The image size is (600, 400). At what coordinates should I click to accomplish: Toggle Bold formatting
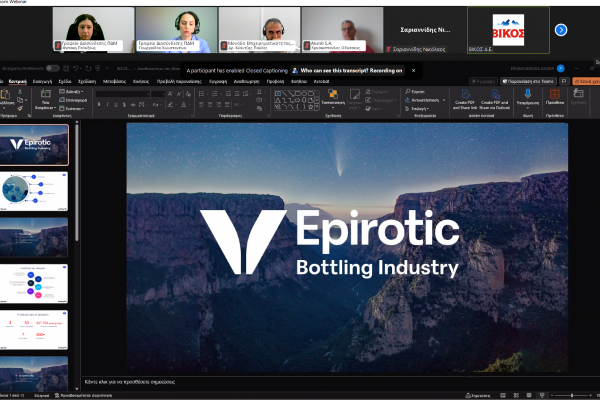point(99,104)
